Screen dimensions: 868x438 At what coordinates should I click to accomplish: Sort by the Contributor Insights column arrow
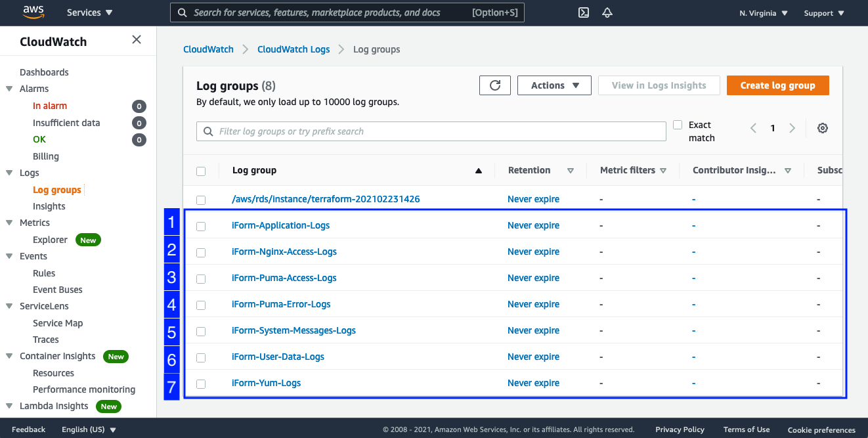point(788,171)
